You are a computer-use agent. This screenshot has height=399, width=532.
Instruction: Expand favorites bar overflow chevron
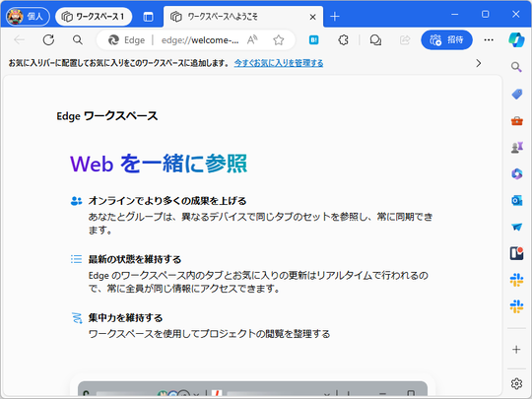point(479,63)
